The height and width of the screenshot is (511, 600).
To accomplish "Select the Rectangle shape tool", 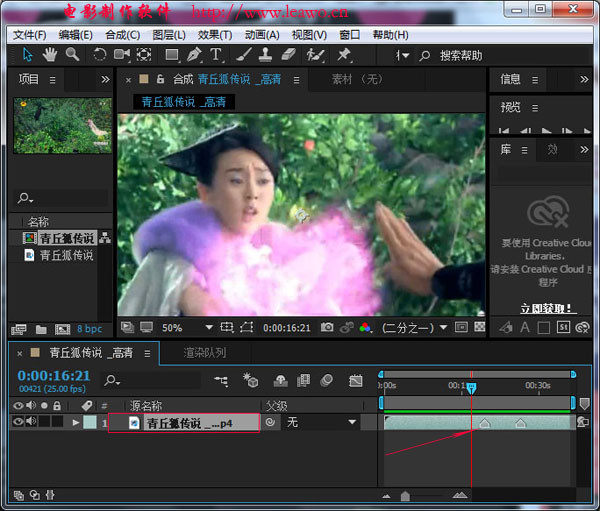I will (x=172, y=55).
